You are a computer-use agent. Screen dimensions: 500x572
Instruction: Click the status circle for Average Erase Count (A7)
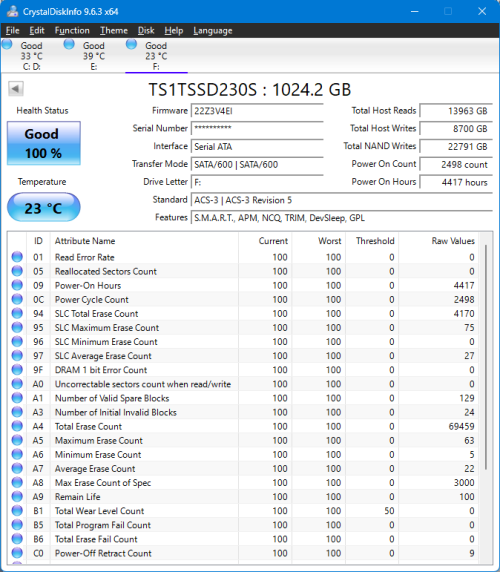point(17,468)
